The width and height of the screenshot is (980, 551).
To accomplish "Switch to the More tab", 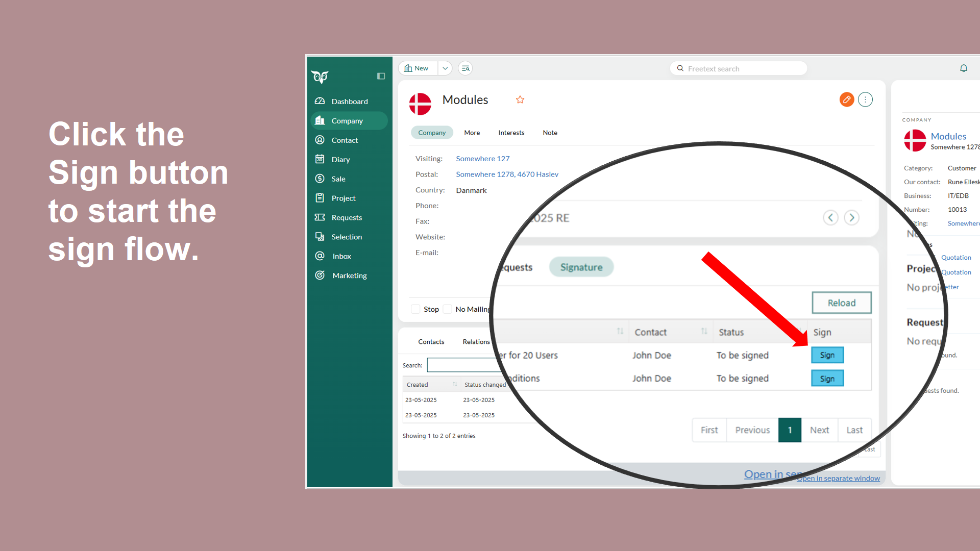I will [x=472, y=133].
